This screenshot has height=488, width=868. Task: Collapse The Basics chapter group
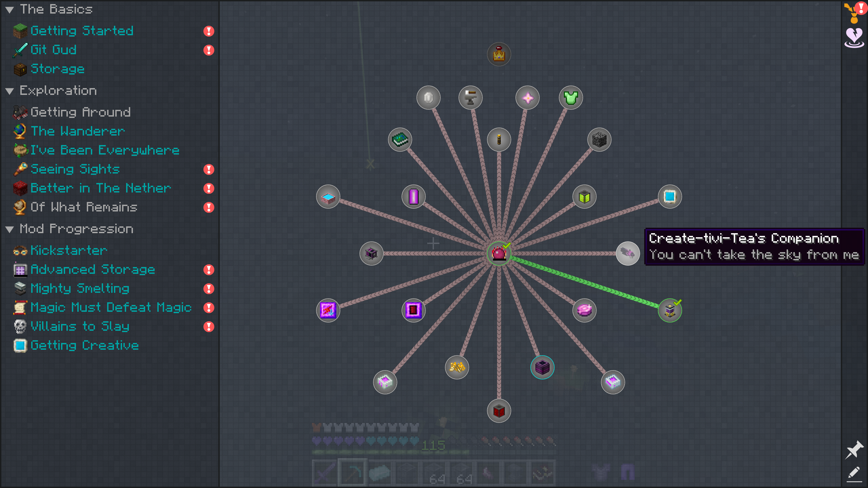click(x=9, y=9)
